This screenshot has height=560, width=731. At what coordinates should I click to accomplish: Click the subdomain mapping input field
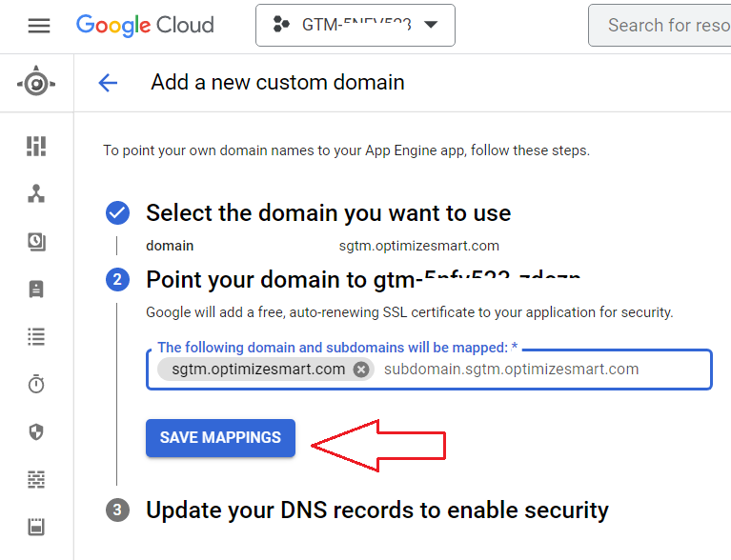coord(534,370)
